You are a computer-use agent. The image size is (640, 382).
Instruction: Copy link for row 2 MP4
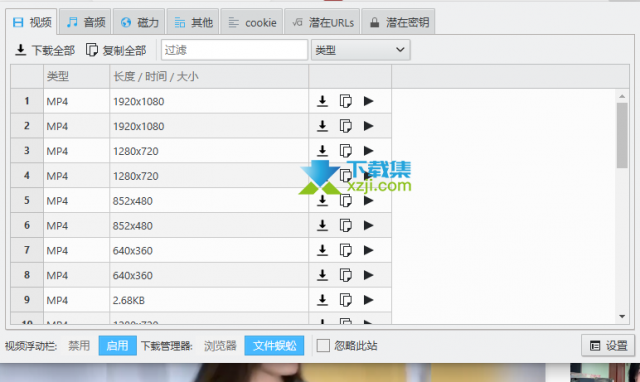pos(345,126)
